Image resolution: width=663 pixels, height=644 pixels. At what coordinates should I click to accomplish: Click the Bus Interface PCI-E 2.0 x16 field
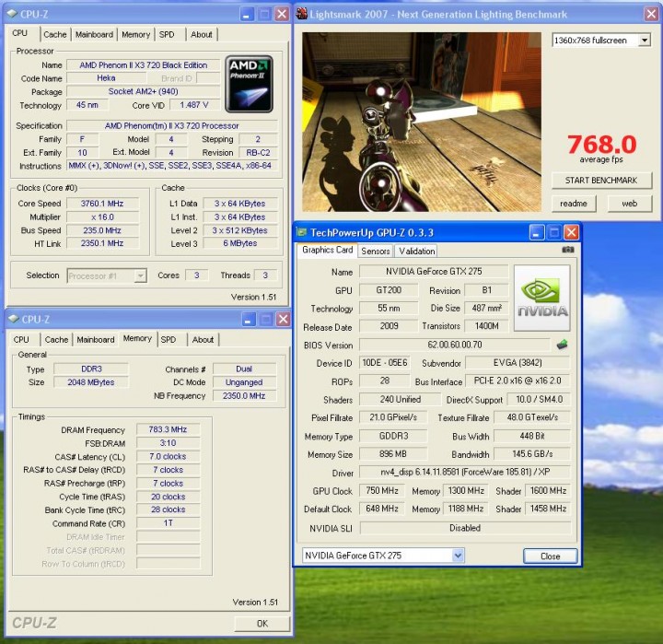(518, 381)
